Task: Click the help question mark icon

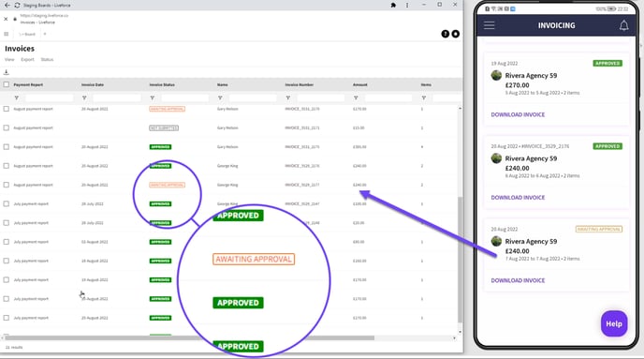Action: (x=446, y=34)
